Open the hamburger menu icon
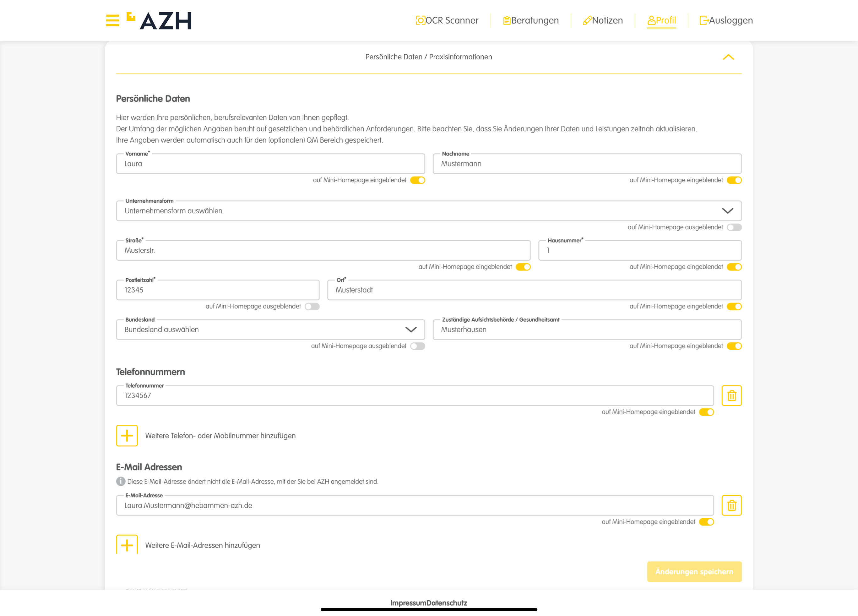This screenshot has height=616, width=858. tap(112, 20)
